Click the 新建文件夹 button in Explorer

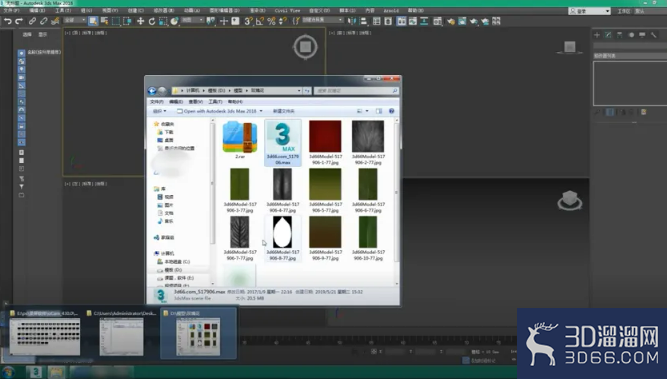coord(284,111)
